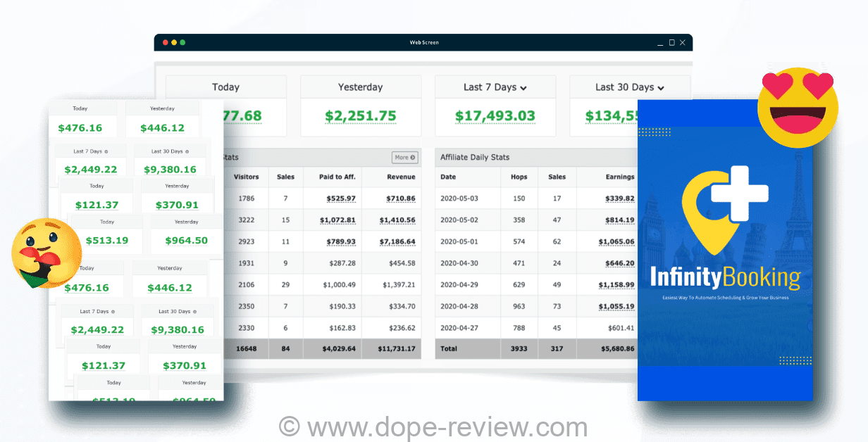Select the large Yesterday stats header

coord(360,87)
